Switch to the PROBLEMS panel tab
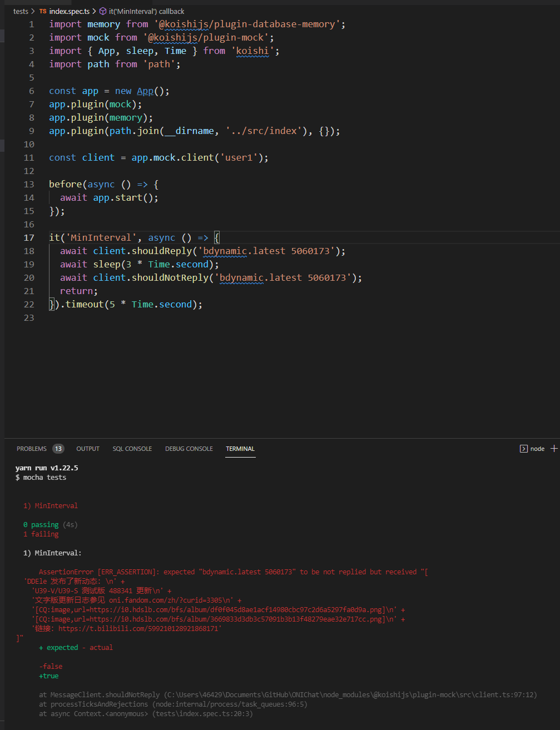Screen dimensions: 560x730 (32, 449)
